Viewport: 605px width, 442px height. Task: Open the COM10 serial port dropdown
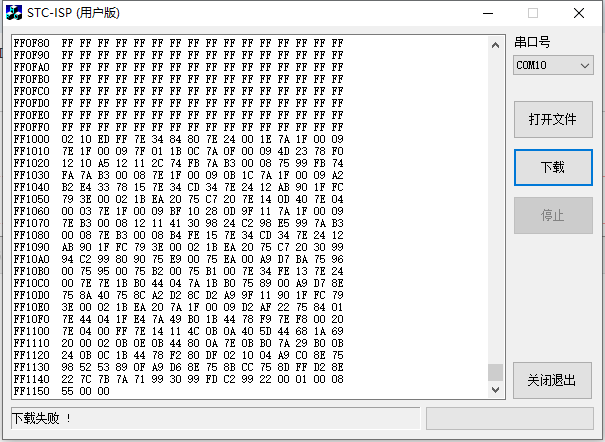point(553,65)
